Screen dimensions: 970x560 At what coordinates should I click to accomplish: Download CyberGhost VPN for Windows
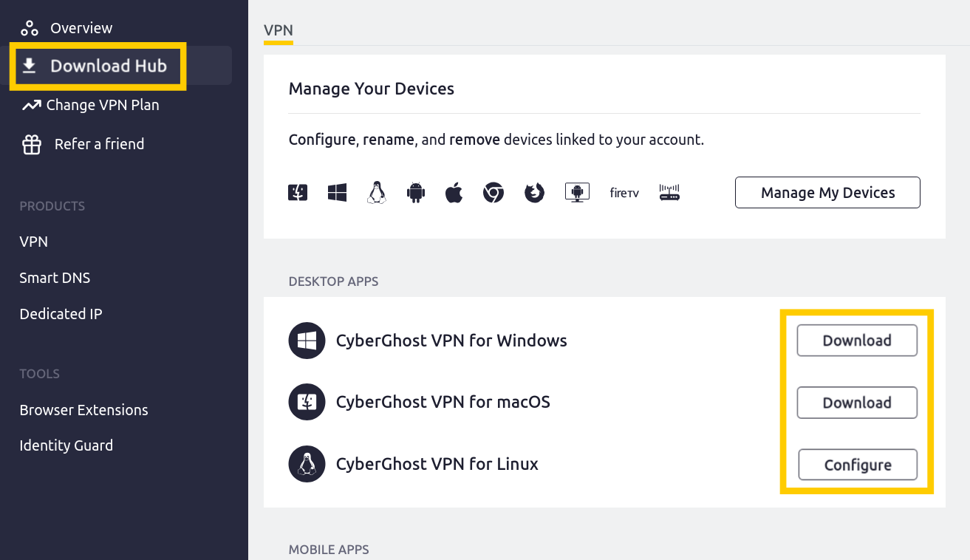click(x=857, y=341)
